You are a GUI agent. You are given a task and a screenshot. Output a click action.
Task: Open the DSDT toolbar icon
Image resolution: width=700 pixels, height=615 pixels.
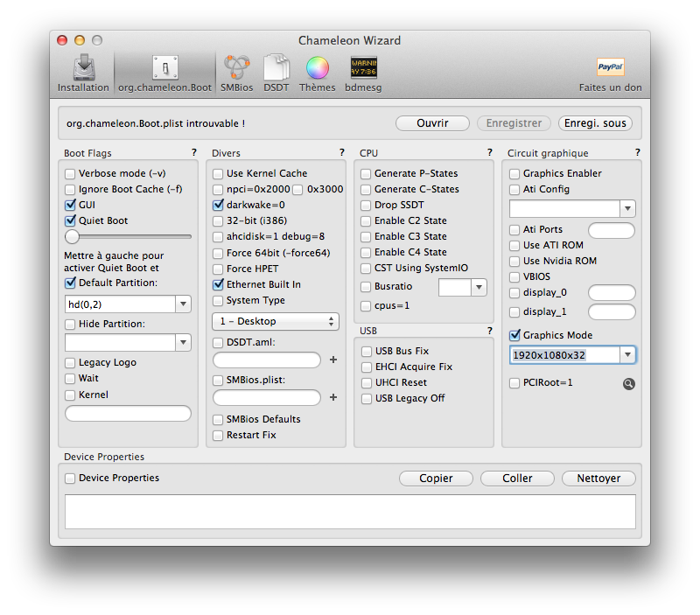tap(276, 68)
